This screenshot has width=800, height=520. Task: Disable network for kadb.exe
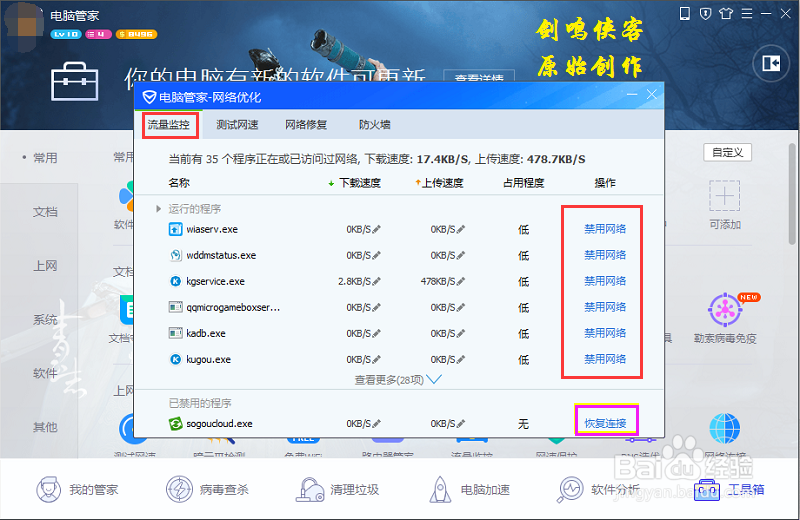605,333
